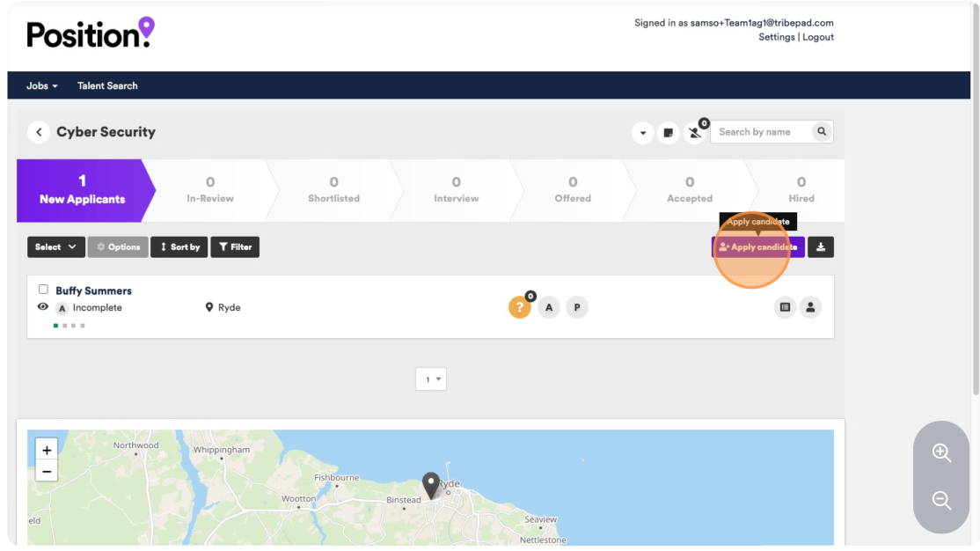Click the Cyber Security job title
Screen dimensions: 980x551
point(106,132)
